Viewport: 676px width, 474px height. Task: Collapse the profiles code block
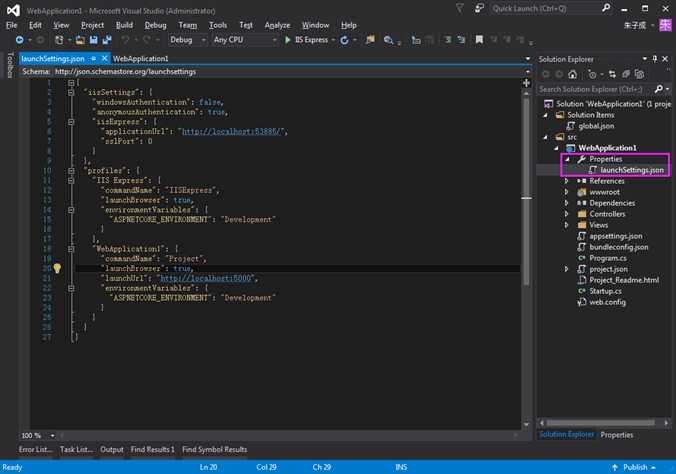pyautogui.click(x=71, y=170)
